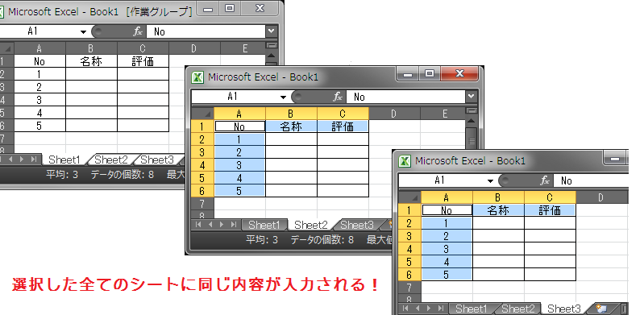Click the restore button of the 作業グループ window
The height and width of the screenshot is (315, 644).
(x=230, y=8)
